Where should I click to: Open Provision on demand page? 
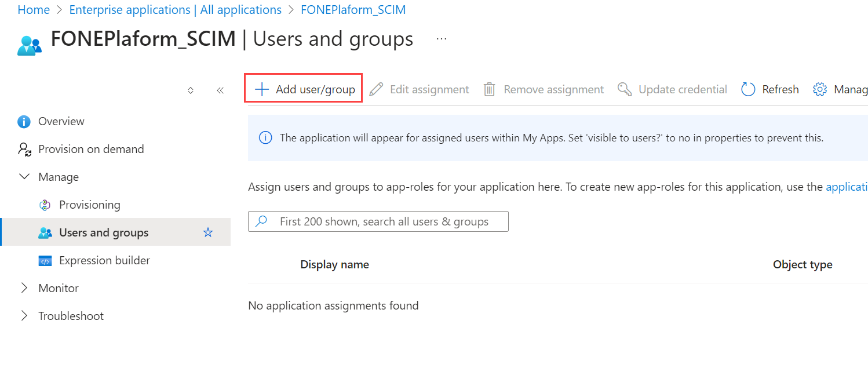point(91,149)
